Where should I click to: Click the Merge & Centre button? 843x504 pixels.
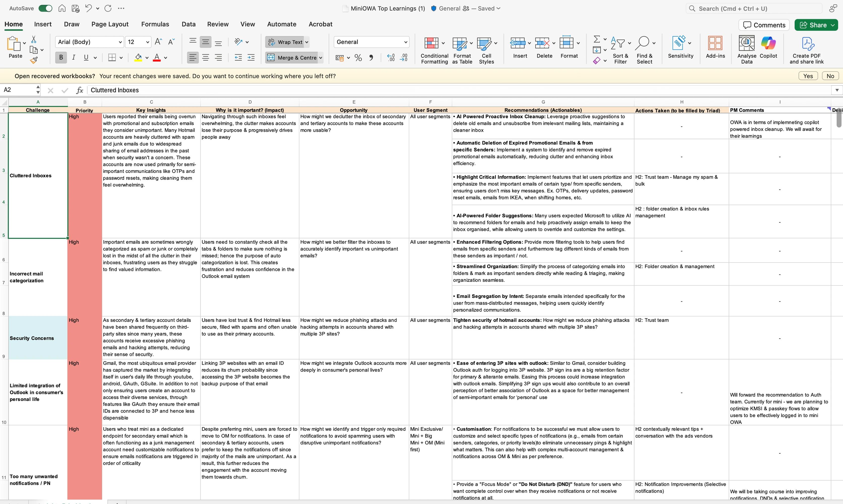point(292,58)
